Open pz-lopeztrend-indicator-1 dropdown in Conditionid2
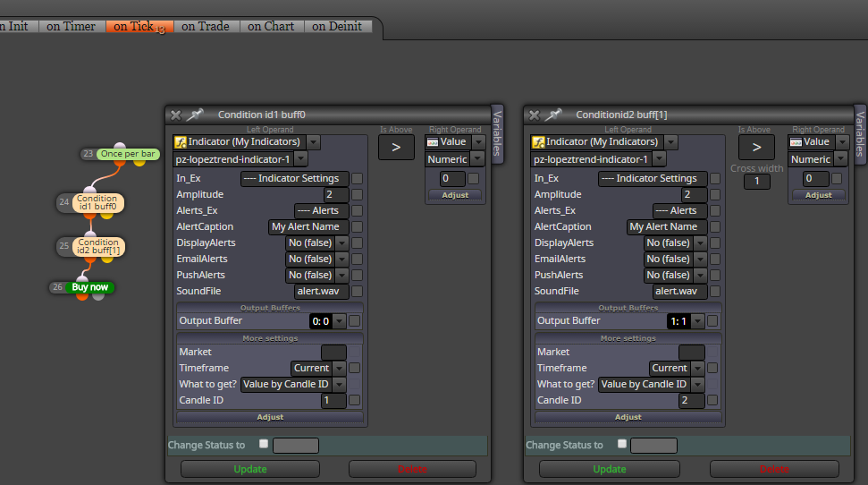Screen dimensions: 868x485 click(659, 159)
